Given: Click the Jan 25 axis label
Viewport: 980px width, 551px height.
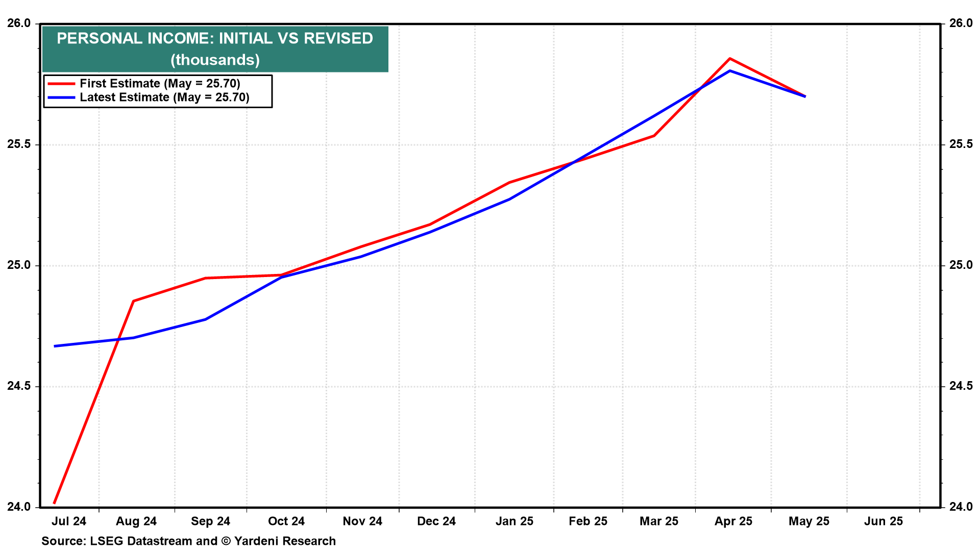Looking at the screenshot, I should [514, 521].
